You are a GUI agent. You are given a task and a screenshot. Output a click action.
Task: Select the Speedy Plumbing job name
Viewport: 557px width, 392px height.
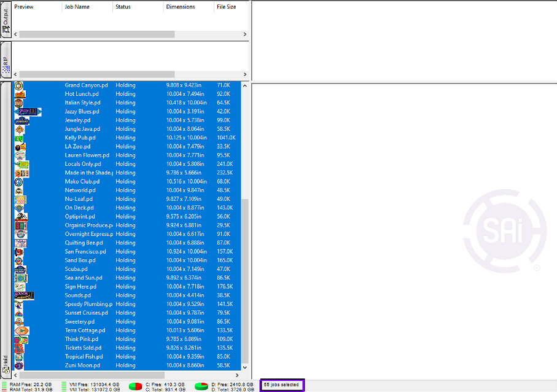89,304
